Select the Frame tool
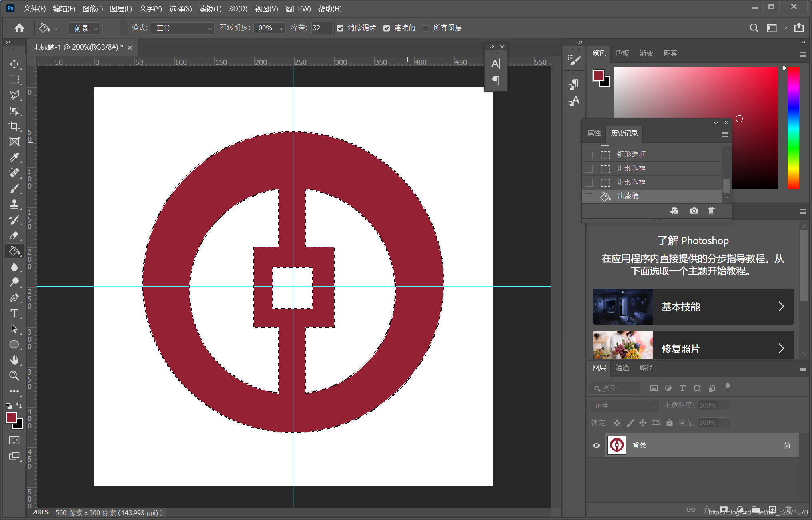The height and width of the screenshot is (520, 812). pos(14,142)
